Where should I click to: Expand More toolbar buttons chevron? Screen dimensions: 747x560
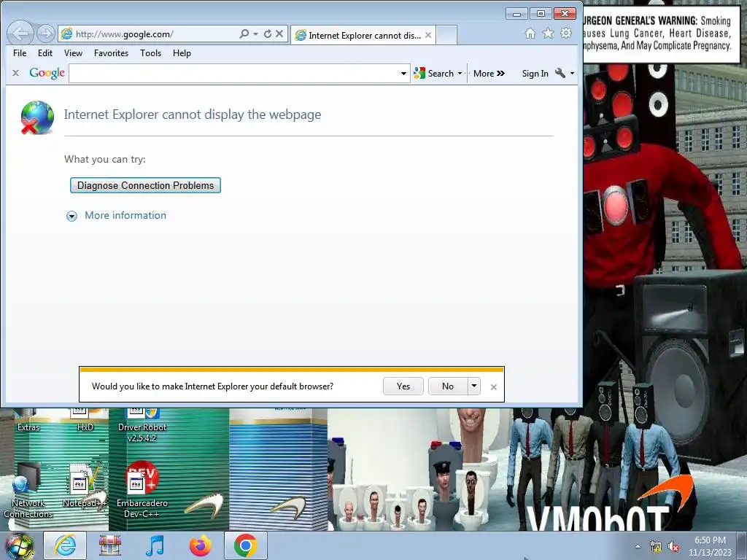(x=500, y=74)
